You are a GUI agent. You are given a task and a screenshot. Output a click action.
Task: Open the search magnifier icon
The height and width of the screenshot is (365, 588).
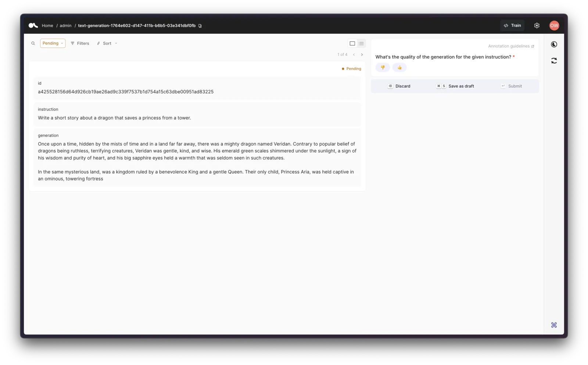(33, 43)
